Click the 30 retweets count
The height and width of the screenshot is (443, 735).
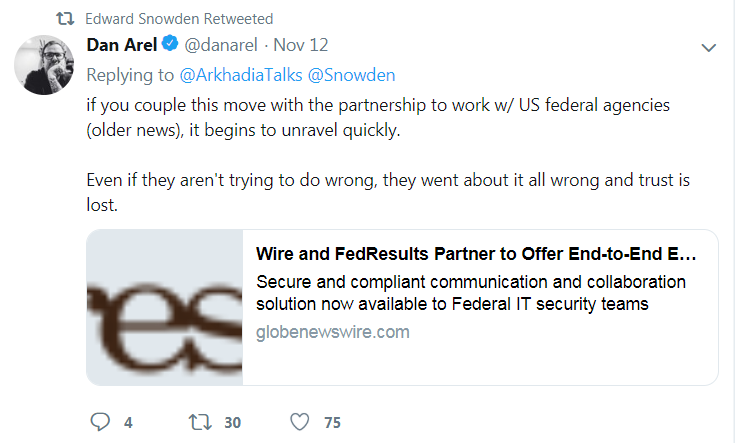pos(232,422)
